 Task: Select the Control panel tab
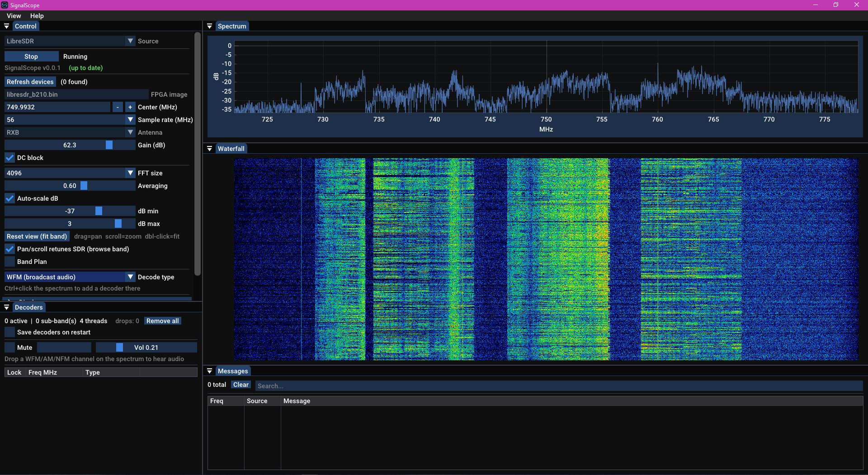pyautogui.click(x=26, y=26)
